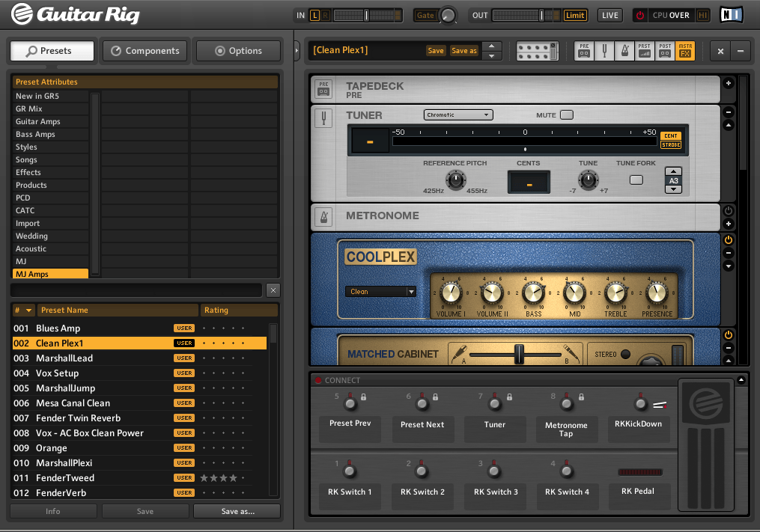The width and height of the screenshot is (760, 532).
Task: Toggle the Master FX toolbar icon
Action: click(685, 51)
